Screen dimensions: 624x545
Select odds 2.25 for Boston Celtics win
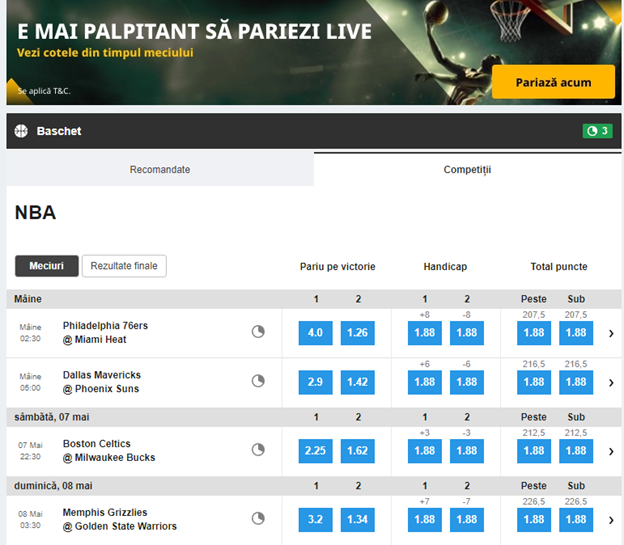pos(316,451)
